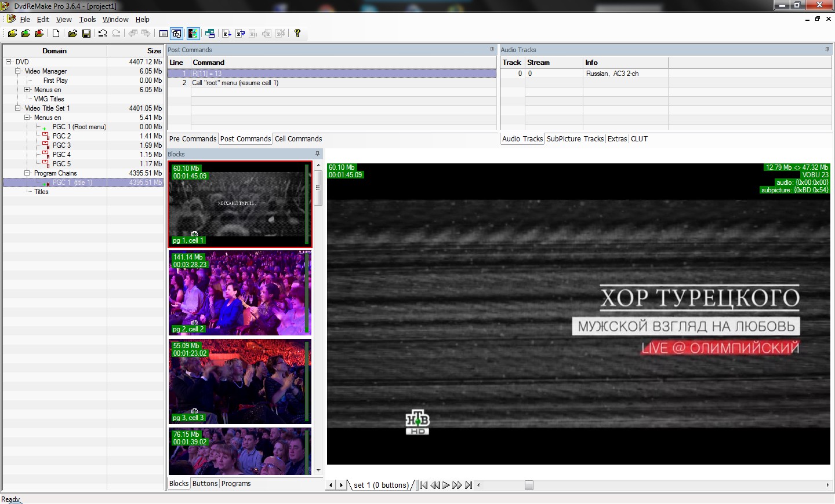Screen dimensions: 835x504
Task: Select the pg 2, cell 2 thumbnail
Action: (x=240, y=293)
